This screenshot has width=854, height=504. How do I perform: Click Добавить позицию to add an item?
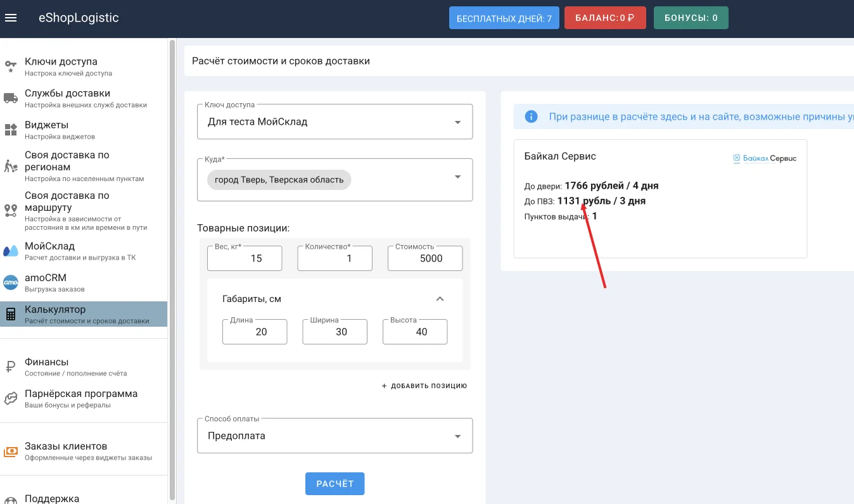coord(424,386)
